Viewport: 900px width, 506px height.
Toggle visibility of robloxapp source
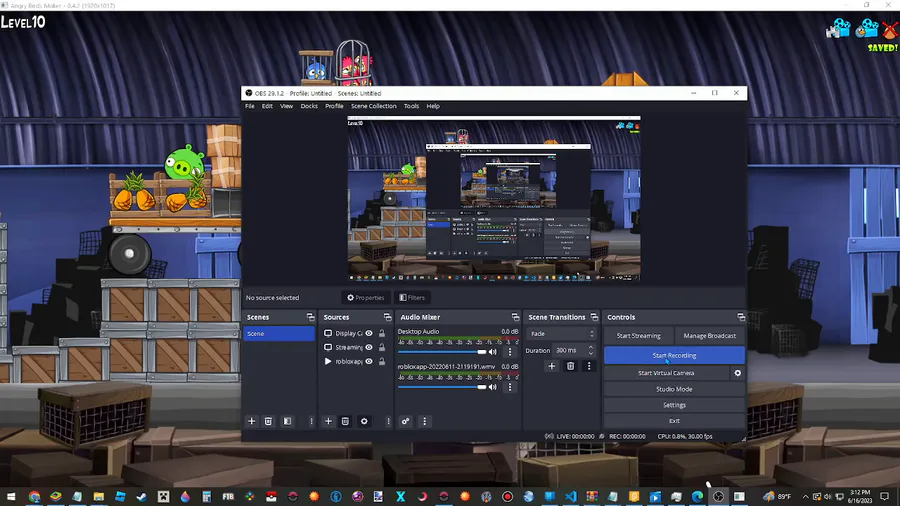coord(369,361)
